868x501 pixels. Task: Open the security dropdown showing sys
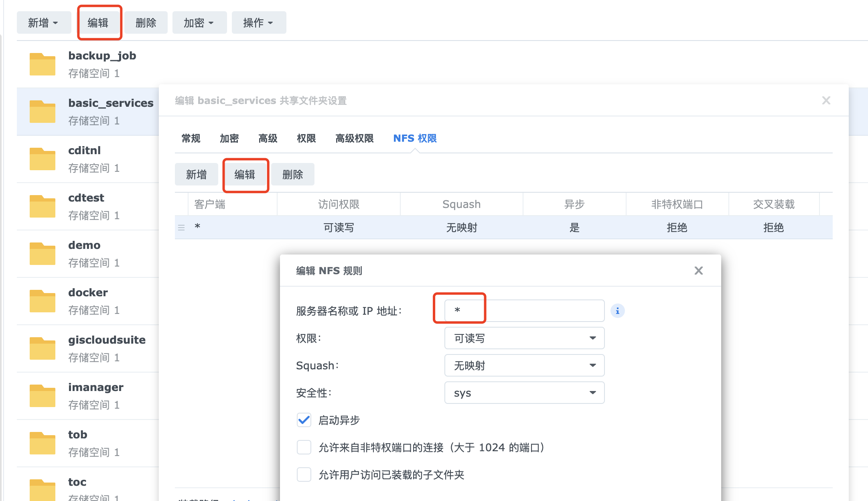[524, 393]
